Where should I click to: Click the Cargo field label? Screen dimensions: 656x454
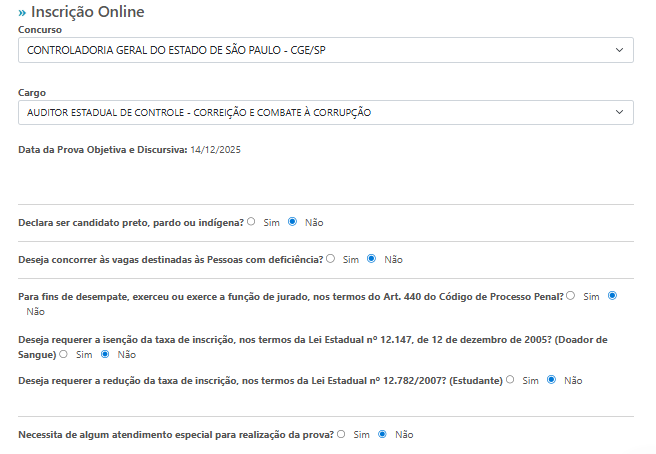point(32,93)
